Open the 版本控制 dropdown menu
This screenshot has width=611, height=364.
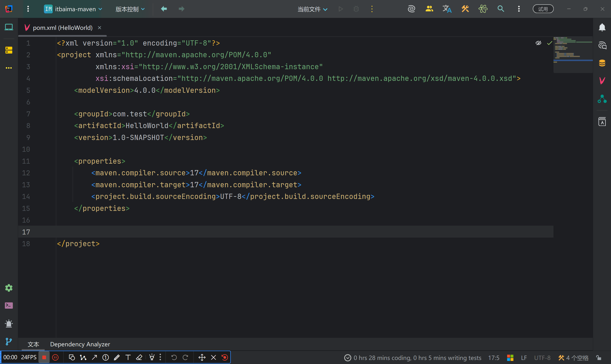pyautogui.click(x=130, y=9)
